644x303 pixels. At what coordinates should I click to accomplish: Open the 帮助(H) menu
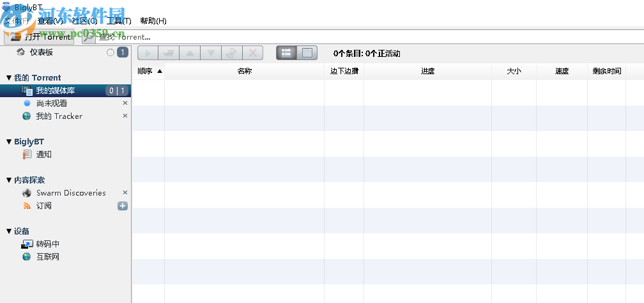pyautogui.click(x=153, y=20)
